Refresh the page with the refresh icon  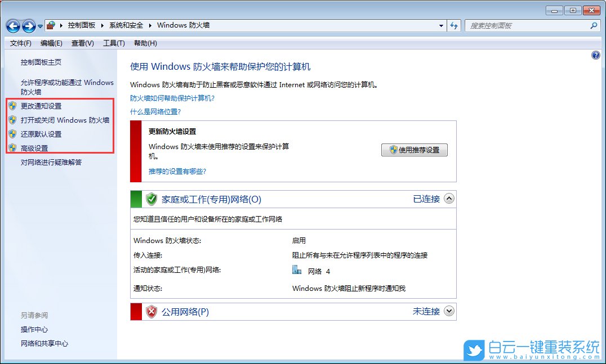tap(454, 25)
